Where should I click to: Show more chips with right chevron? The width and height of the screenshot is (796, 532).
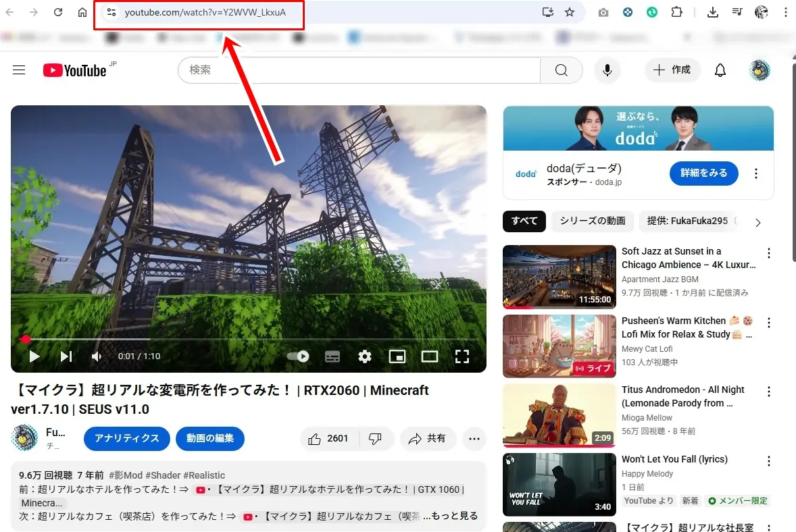pyautogui.click(x=757, y=223)
